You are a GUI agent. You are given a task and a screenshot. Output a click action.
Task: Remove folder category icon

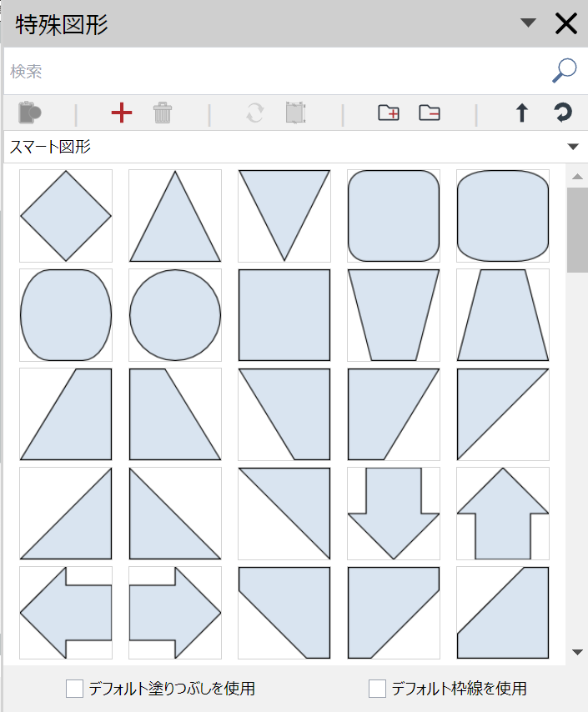click(430, 113)
